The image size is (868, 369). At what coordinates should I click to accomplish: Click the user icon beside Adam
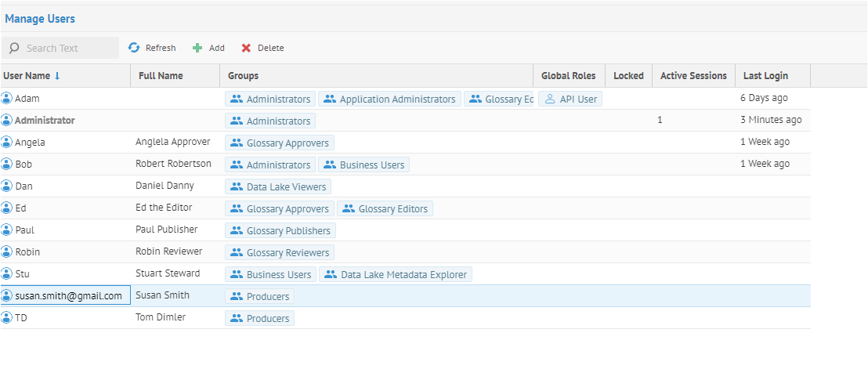pyautogui.click(x=7, y=99)
